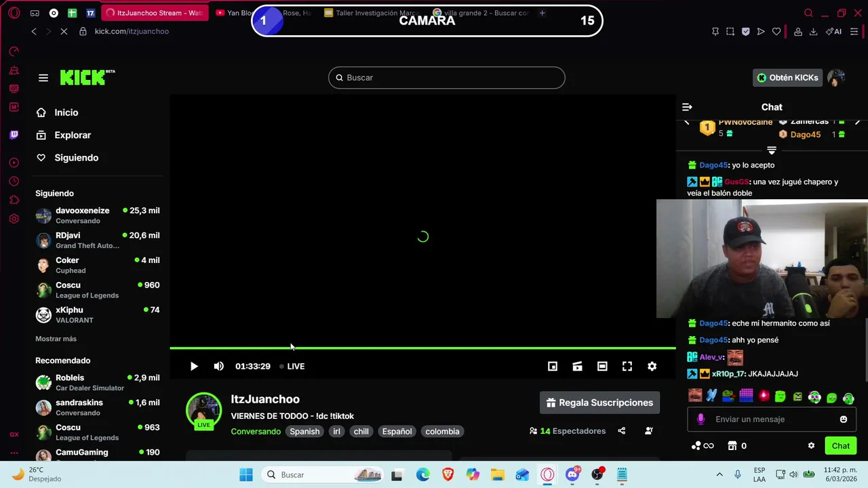Expand leaderboard with down arrow handle

(772, 150)
